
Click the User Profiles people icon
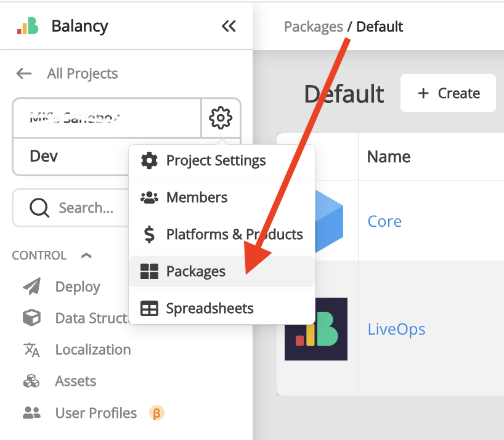31,413
